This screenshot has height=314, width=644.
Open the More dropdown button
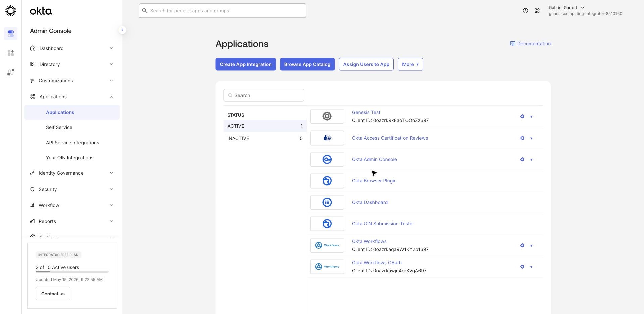coord(410,64)
